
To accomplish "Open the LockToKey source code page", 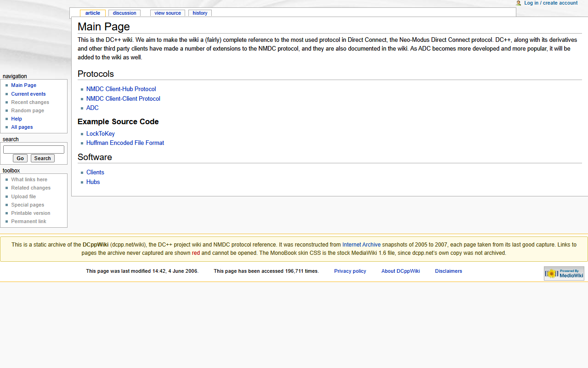I will click(x=101, y=134).
